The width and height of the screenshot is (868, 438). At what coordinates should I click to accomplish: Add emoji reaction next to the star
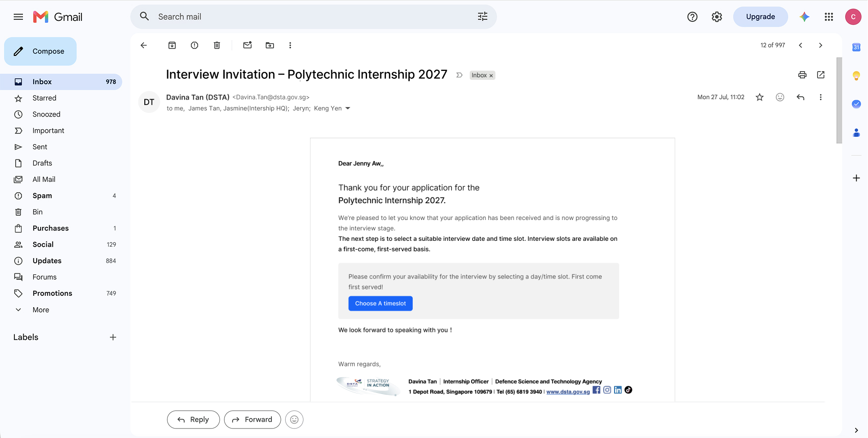(780, 97)
